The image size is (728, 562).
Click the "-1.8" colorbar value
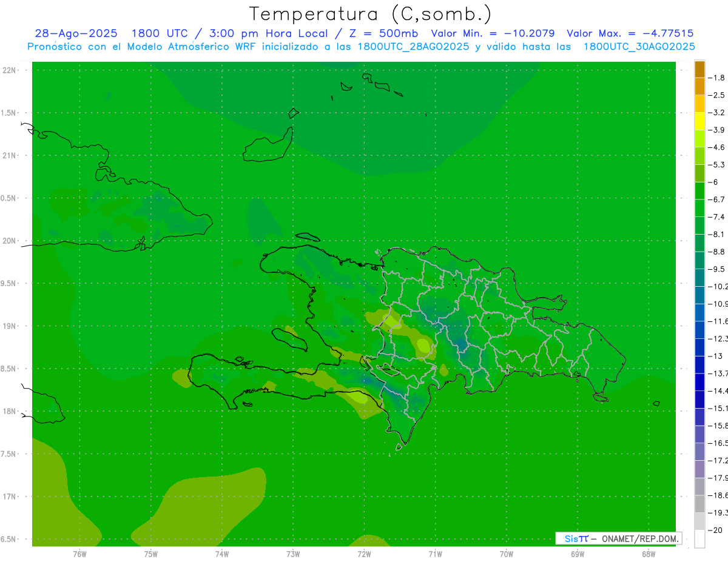tap(716, 78)
